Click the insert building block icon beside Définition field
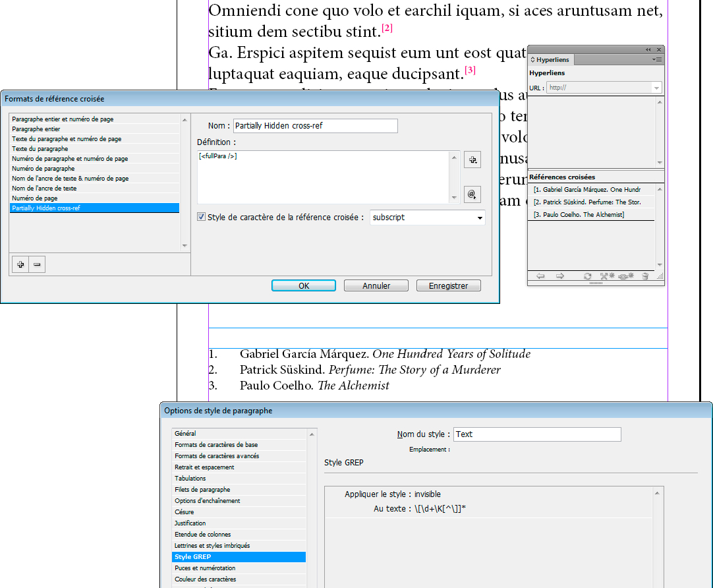The height and width of the screenshot is (588, 713). coord(472,159)
